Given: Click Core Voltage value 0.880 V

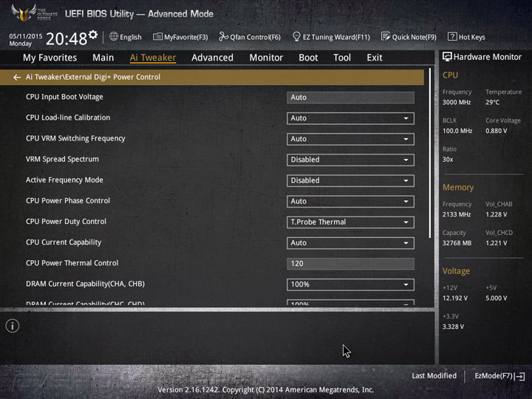Looking at the screenshot, I should click(496, 131).
